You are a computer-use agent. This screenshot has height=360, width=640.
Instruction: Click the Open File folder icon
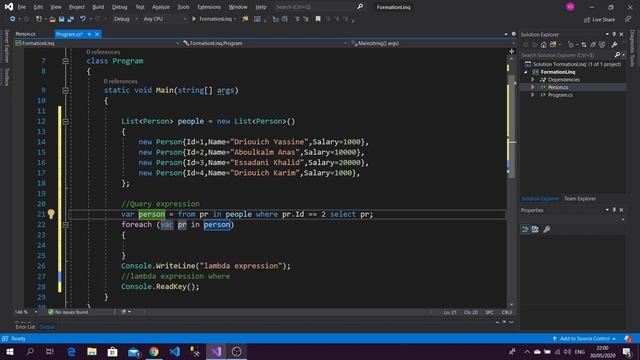pos(52,19)
